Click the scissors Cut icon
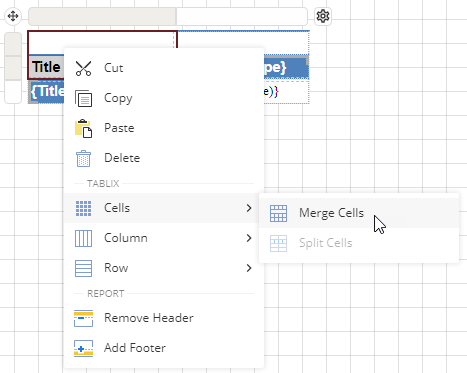467x373 pixels. (x=83, y=68)
